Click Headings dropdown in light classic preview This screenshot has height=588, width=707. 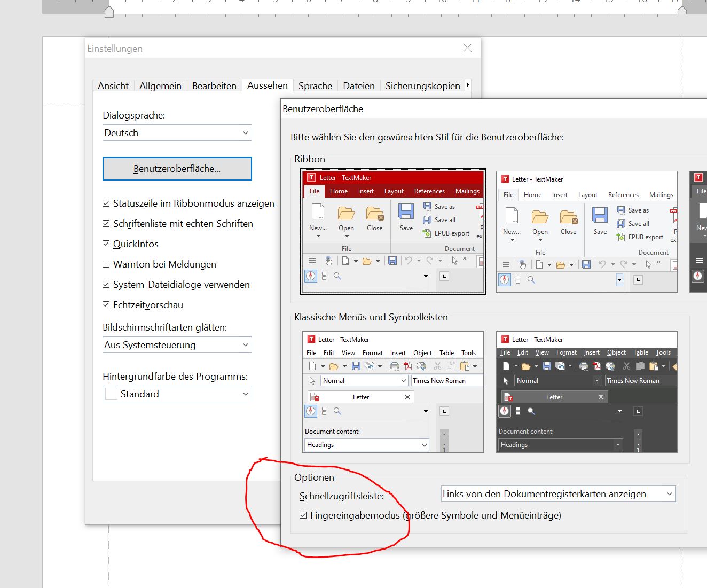click(x=367, y=445)
